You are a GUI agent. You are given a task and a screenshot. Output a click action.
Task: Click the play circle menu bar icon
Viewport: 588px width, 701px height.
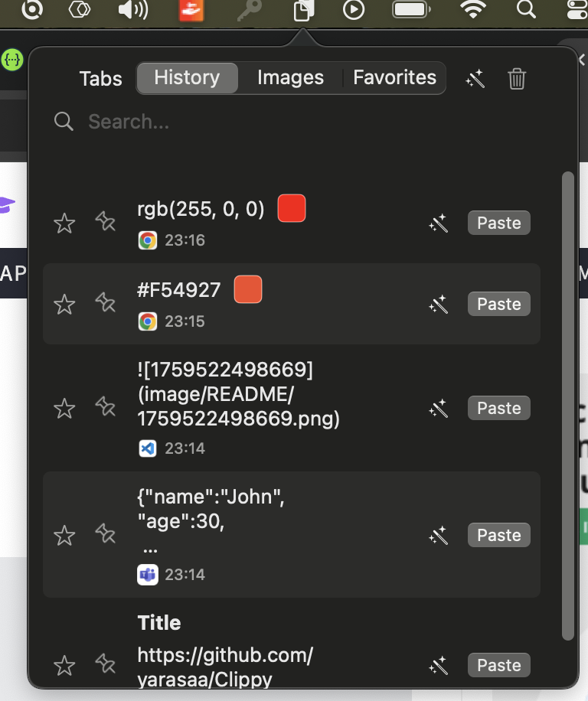point(353,10)
